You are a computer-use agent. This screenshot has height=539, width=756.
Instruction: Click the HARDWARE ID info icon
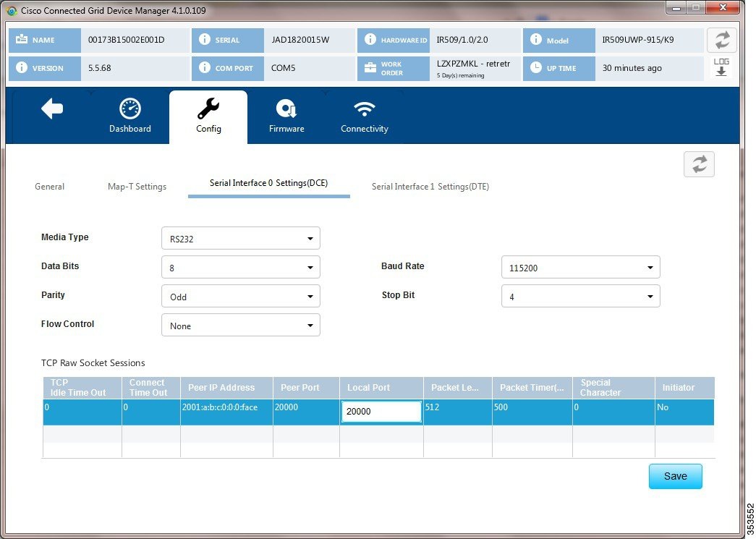pos(370,40)
